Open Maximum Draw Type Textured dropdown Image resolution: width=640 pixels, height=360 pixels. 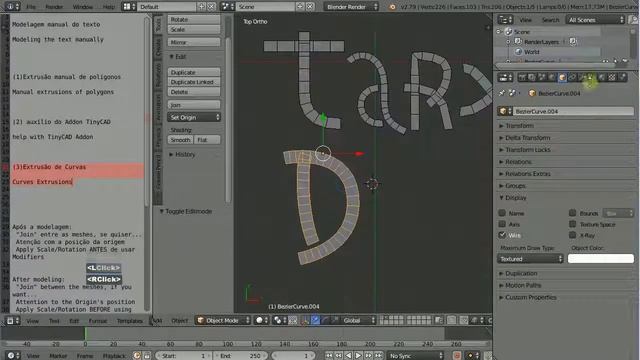pyautogui.click(x=530, y=259)
